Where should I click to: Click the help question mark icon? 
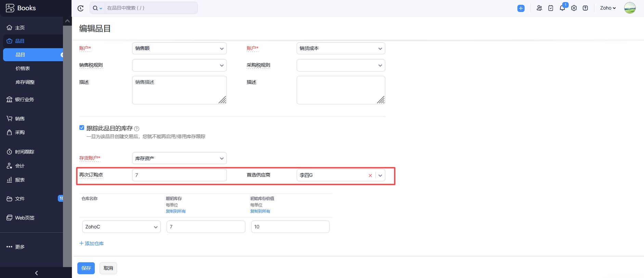(x=585, y=8)
